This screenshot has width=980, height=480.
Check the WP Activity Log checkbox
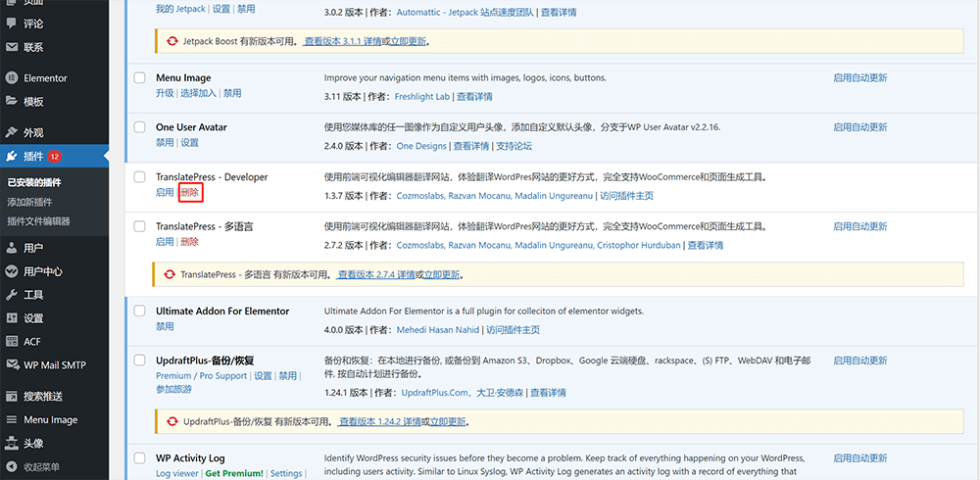pos(140,458)
